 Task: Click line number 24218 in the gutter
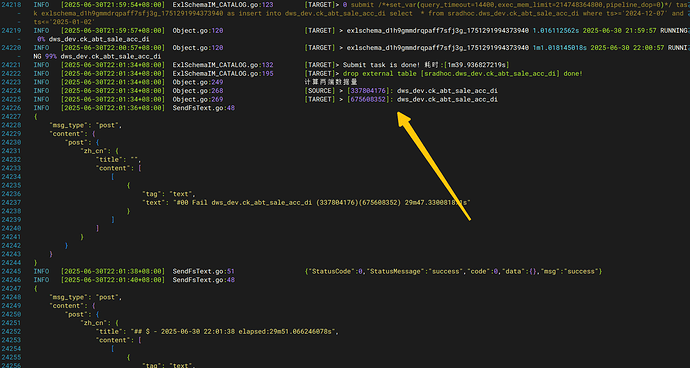11,5
